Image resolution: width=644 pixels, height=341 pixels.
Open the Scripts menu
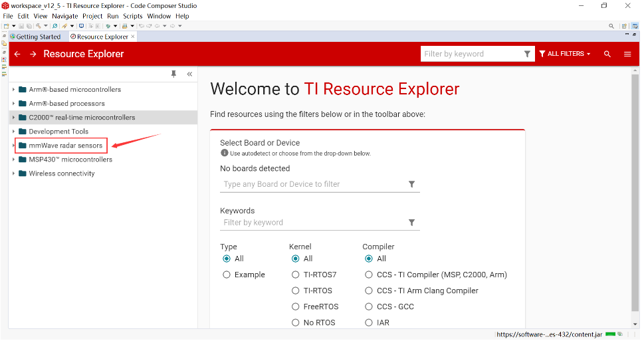click(x=133, y=16)
